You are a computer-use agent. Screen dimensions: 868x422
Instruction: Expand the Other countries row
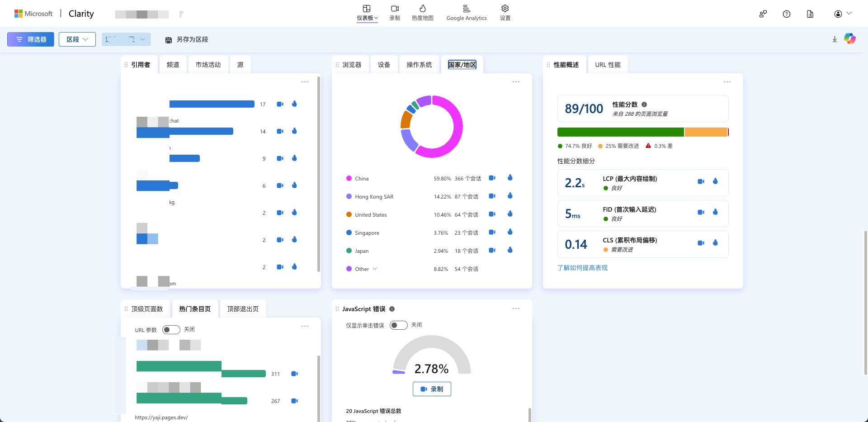pos(375,269)
